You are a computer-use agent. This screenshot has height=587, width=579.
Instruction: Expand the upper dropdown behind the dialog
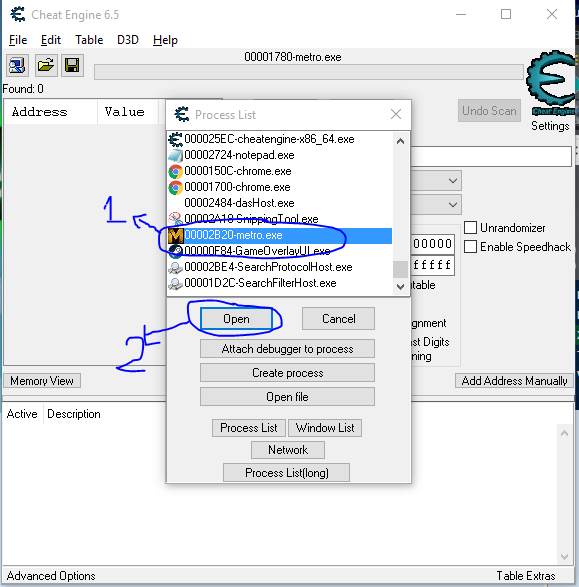pos(453,181)
